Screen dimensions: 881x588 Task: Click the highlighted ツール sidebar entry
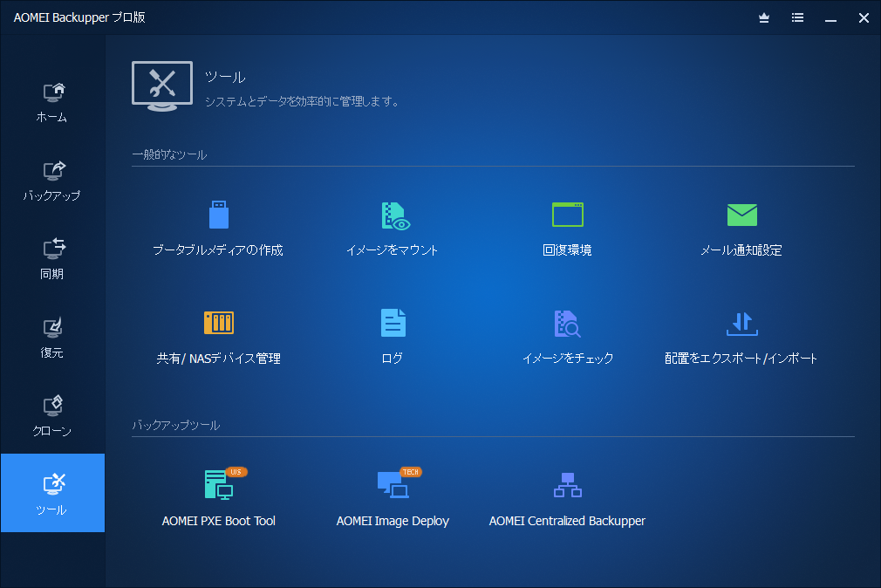[52, 493]
